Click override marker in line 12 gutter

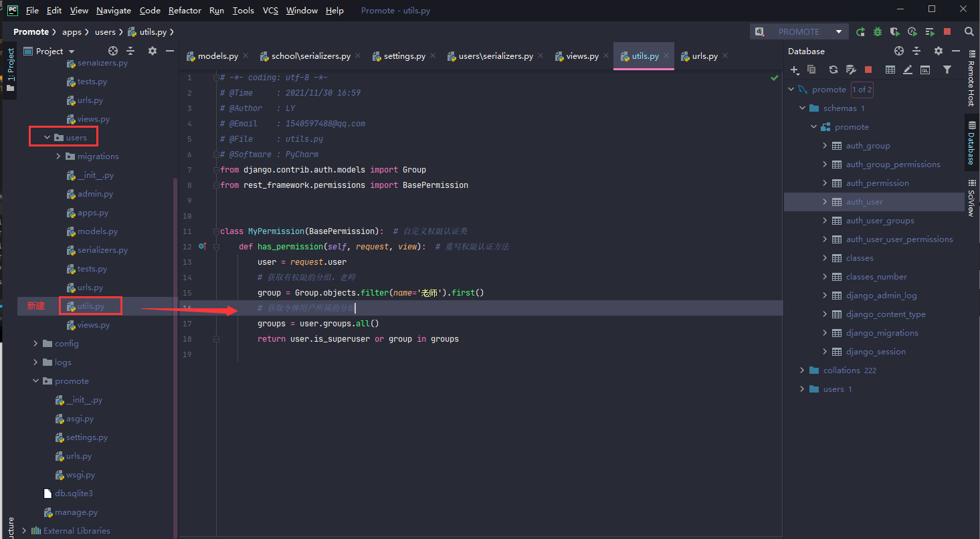coord(202,247)
